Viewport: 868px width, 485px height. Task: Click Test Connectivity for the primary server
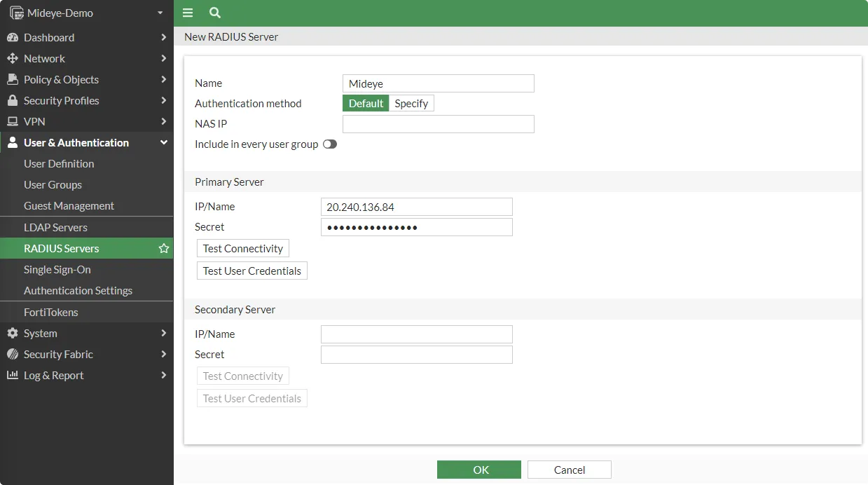pyautogui.click(x=242, y=247)
